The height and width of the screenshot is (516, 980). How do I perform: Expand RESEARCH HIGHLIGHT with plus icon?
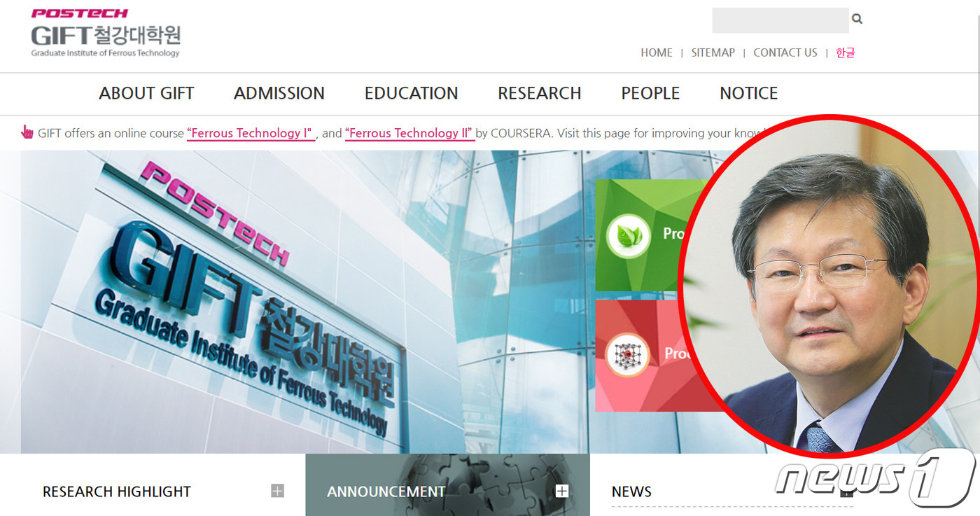[277, 491]
